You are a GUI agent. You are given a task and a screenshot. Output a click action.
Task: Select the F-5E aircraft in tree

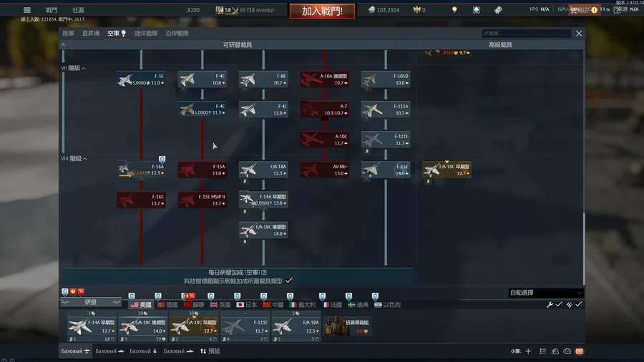pyautogui.click(x=141, y=79)
